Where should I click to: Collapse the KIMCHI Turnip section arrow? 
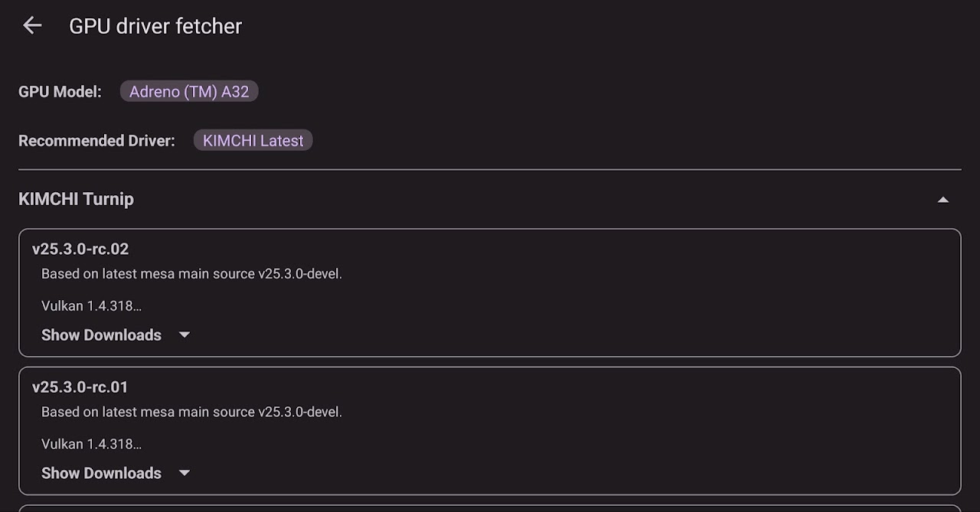(x=943, y=200)
